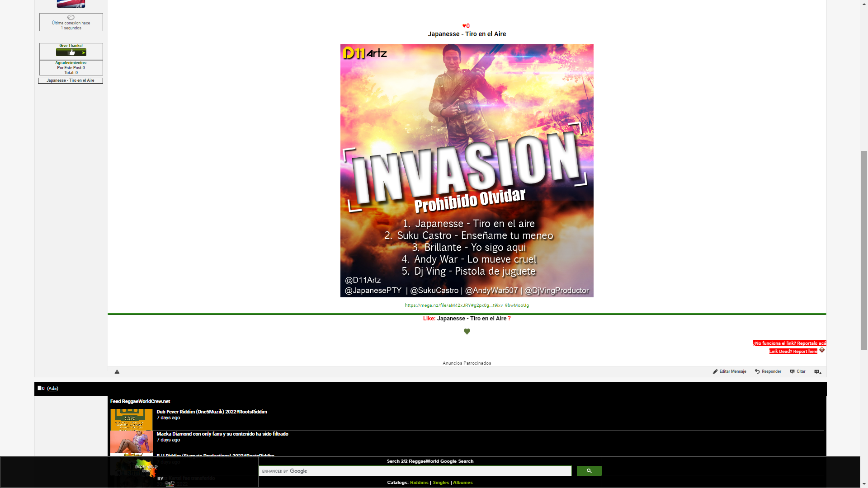Open the Singles catalog link

tap(441, 483)
